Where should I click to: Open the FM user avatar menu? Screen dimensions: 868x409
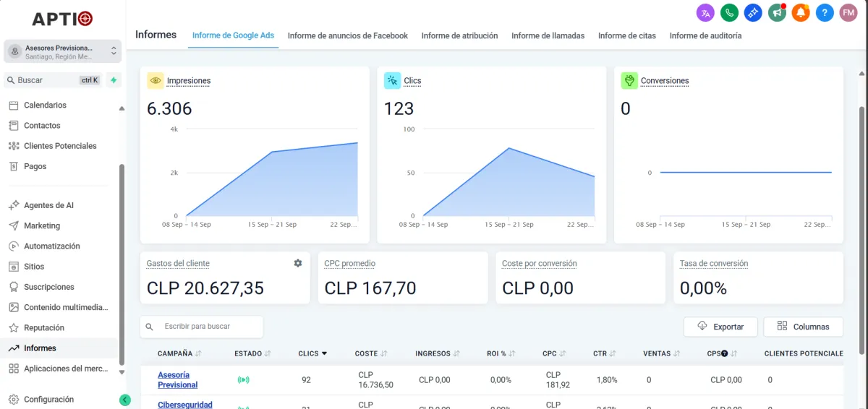848,12
